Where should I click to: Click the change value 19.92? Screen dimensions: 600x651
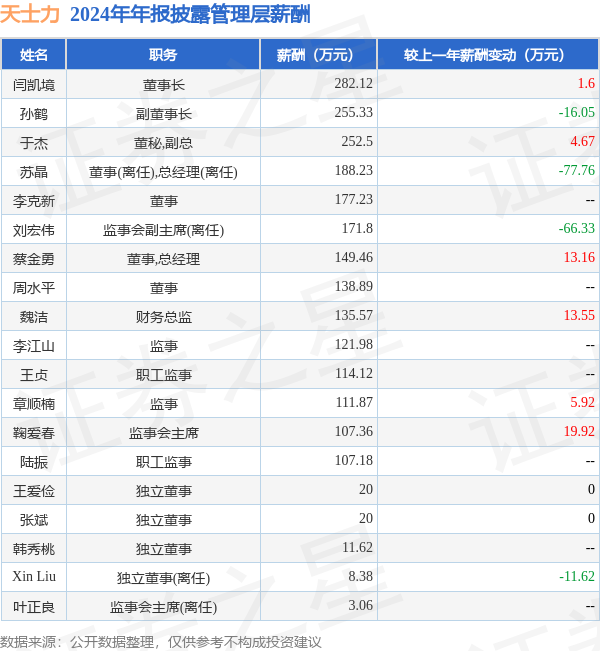tap(579, 431)
